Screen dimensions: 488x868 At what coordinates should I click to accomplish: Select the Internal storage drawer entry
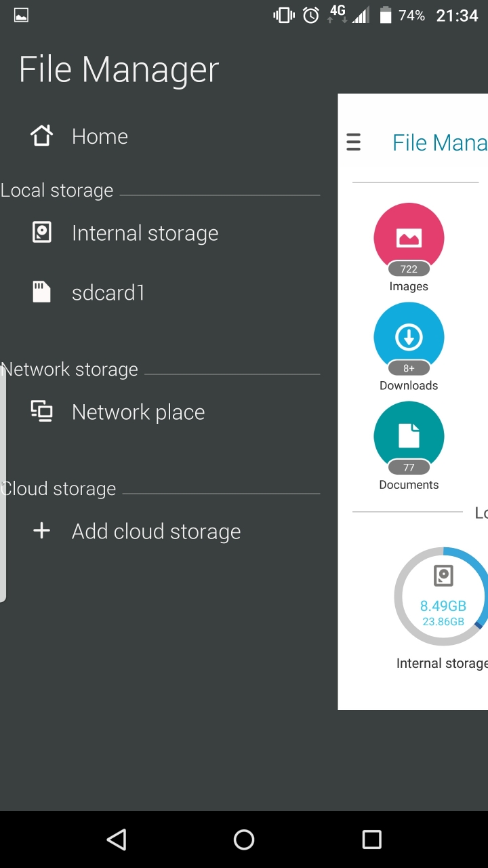(x=145, y=233)
